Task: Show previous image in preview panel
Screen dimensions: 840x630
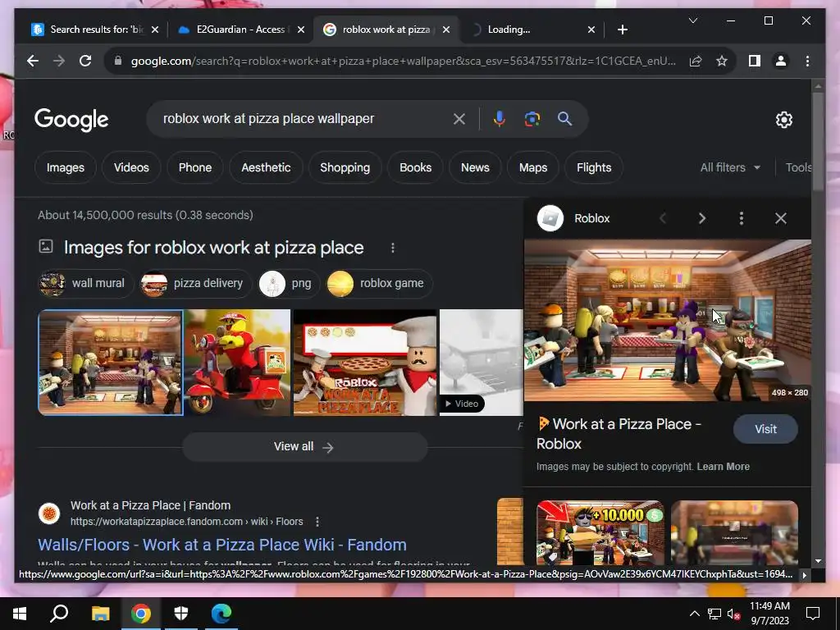Action: tap(663, 218)
